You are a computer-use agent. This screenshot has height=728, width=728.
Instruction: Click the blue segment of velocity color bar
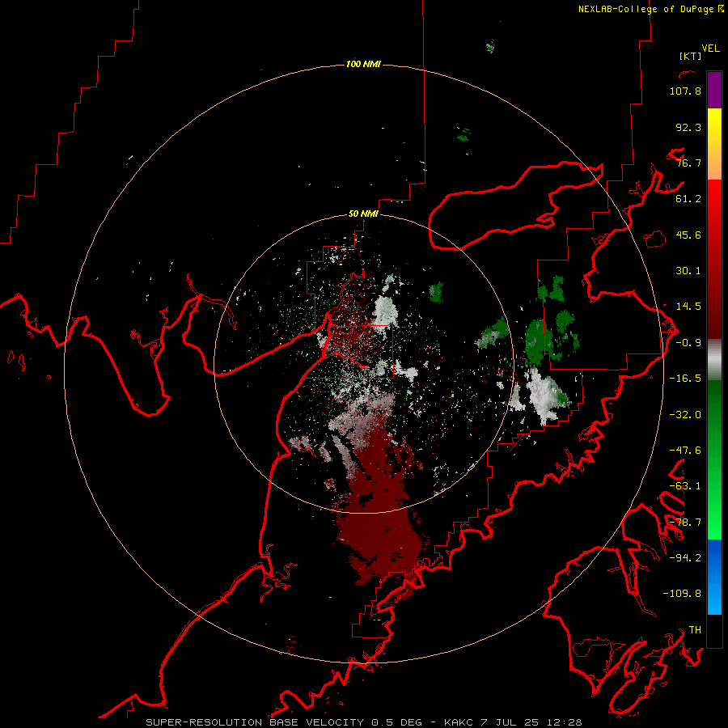coord(714,577)
